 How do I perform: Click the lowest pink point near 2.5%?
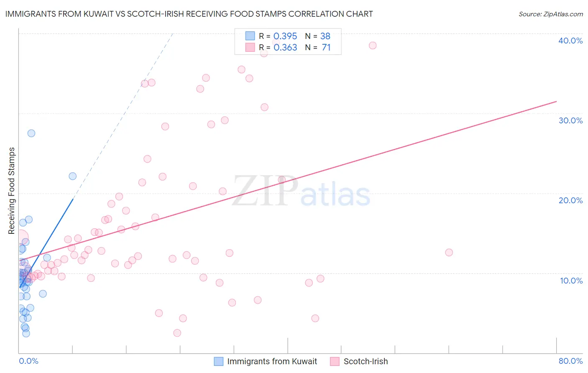coord(177,333)
